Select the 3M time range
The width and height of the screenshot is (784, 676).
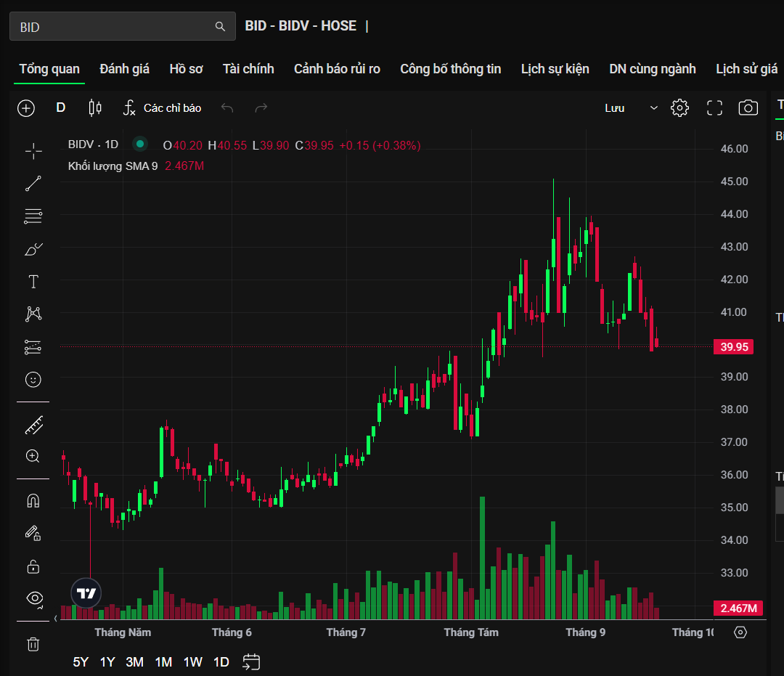134,662
